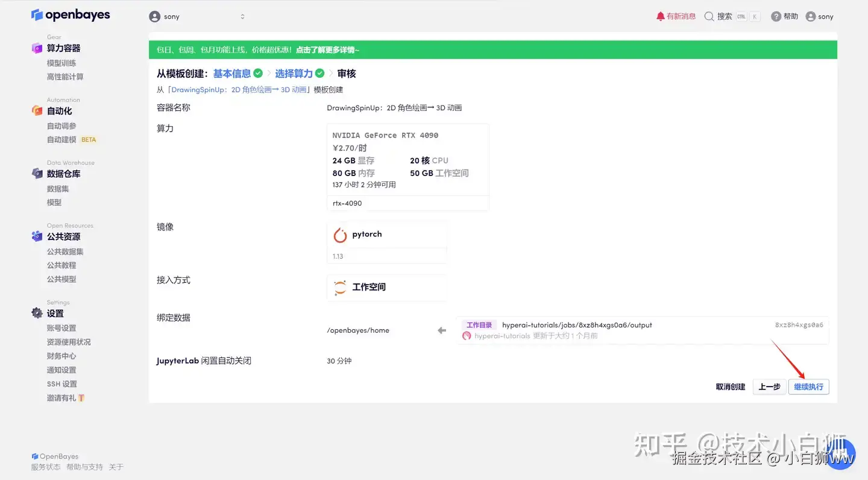
Task: Click the rtx-4090 label text
Action: coord(347,203)
